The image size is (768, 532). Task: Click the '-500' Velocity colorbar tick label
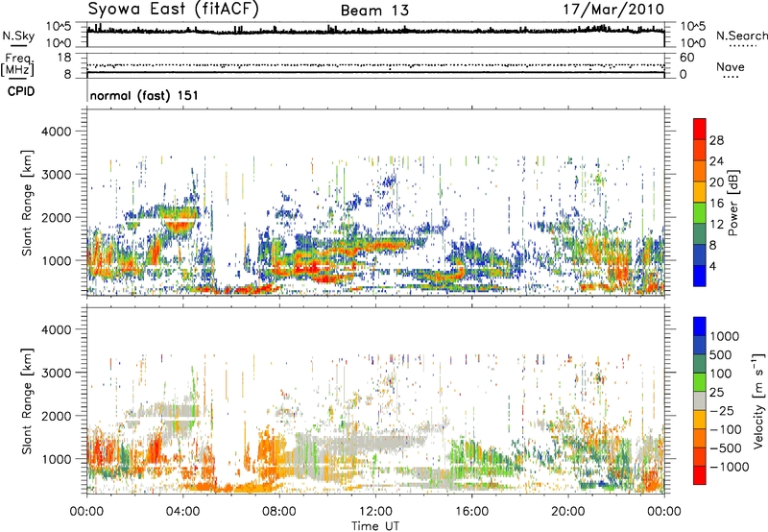[726, 447]
